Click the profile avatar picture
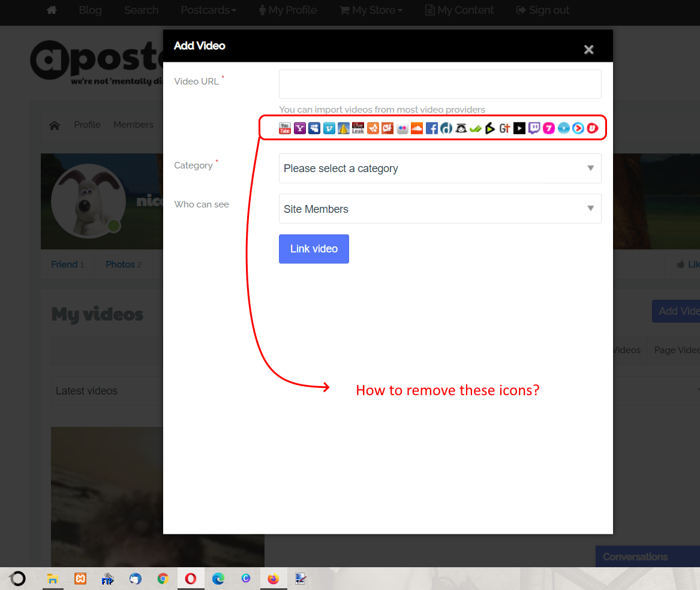The height and width of the screenshot is (590, 700). pyautogui.click(x=88, y=201)
